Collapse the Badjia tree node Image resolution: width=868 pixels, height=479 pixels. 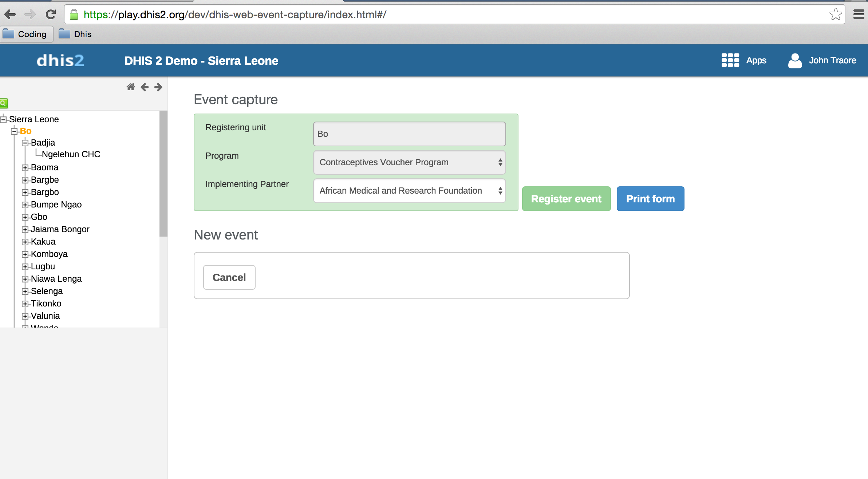coord(25,143)
